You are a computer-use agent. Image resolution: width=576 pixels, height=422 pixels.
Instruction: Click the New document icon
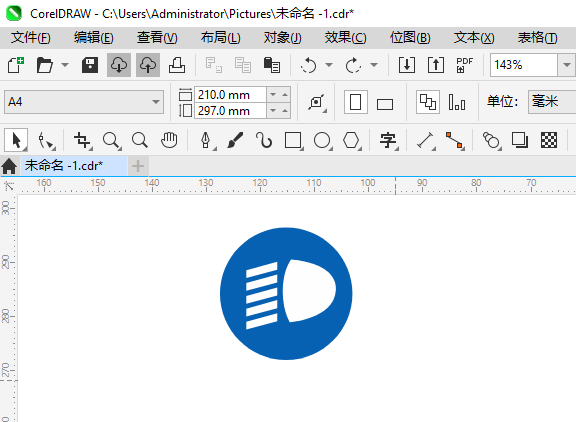(x=16, y=65)
